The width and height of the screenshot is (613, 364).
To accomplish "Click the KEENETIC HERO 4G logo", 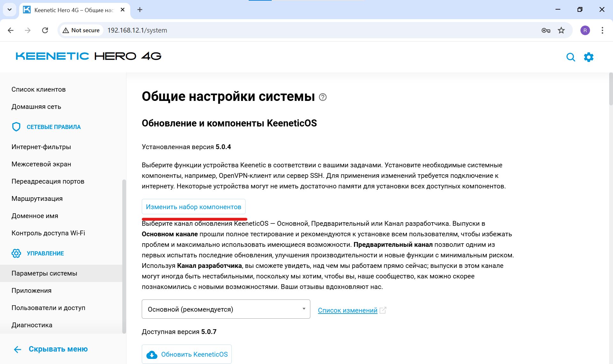I will click(88, 56).
